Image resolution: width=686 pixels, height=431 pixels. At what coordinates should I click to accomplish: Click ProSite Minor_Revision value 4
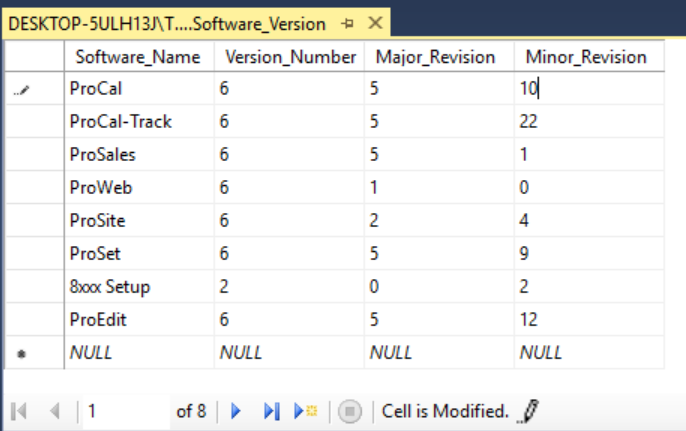[589, 221]
